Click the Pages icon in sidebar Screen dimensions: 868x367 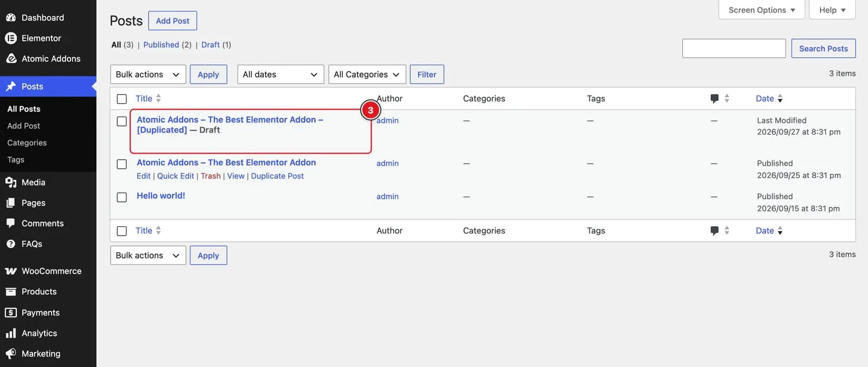(11, 203)
